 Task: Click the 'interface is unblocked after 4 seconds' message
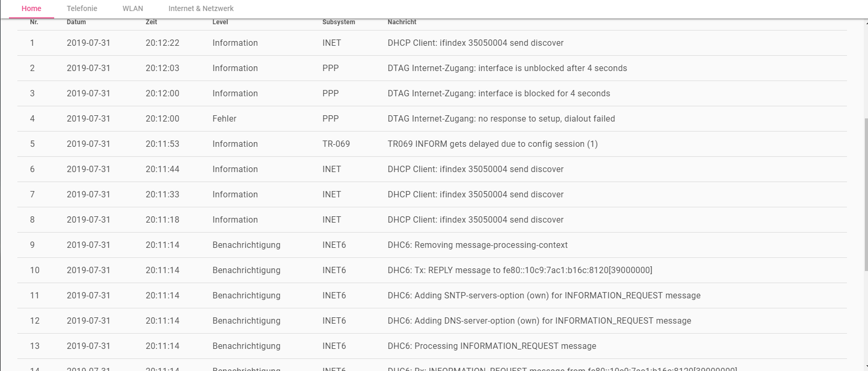[507, 68]
